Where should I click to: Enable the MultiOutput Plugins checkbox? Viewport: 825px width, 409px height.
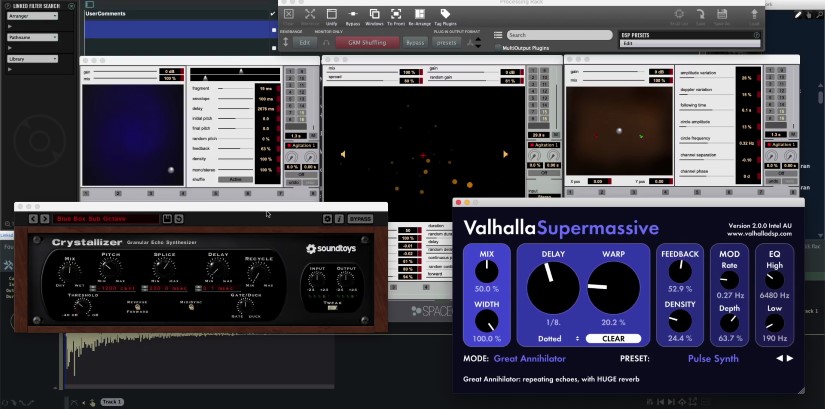pyautogui.click(x=497, y=47)
